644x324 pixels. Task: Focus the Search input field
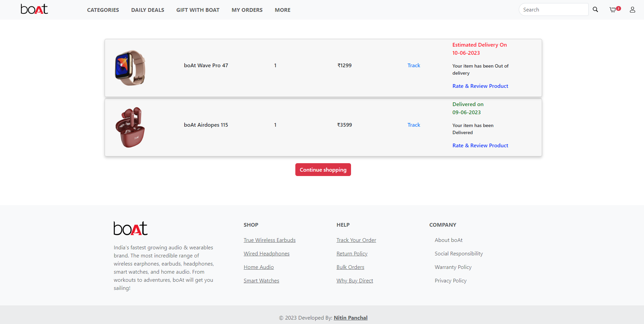tap(554, 10)
